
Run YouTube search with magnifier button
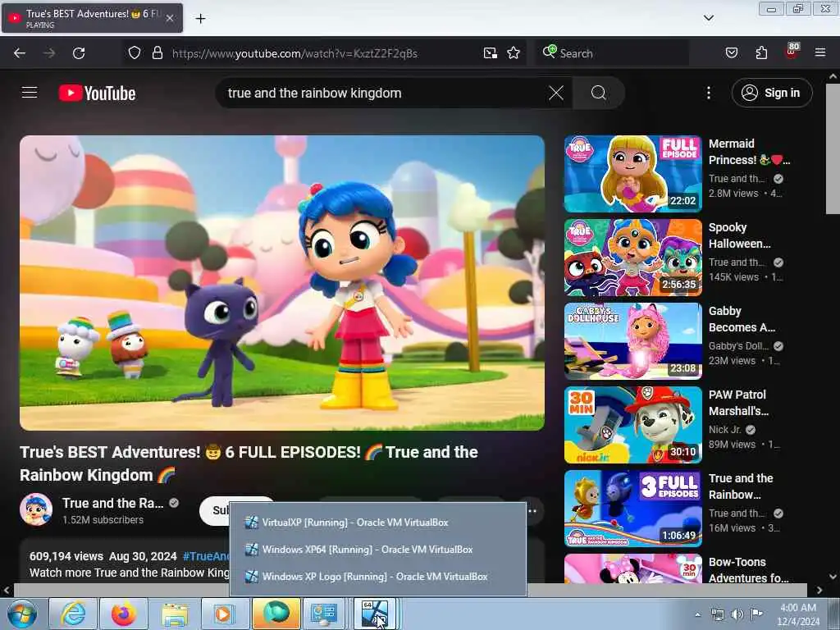coord(598,94)
